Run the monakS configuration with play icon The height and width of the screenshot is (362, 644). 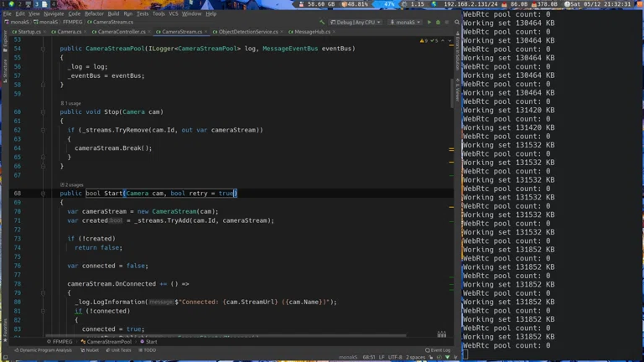(x=429, y=22)
